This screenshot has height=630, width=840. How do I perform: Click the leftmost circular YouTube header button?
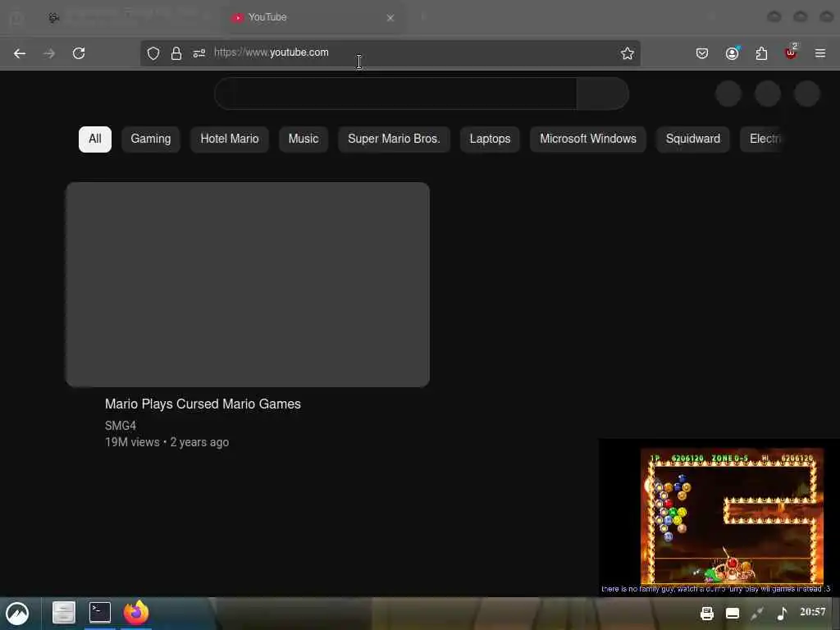[x=728, y=94]
